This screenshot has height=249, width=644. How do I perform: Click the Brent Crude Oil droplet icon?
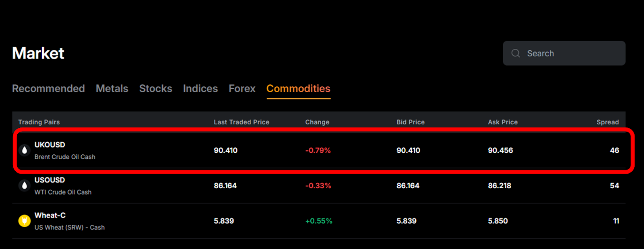[24, 150]
